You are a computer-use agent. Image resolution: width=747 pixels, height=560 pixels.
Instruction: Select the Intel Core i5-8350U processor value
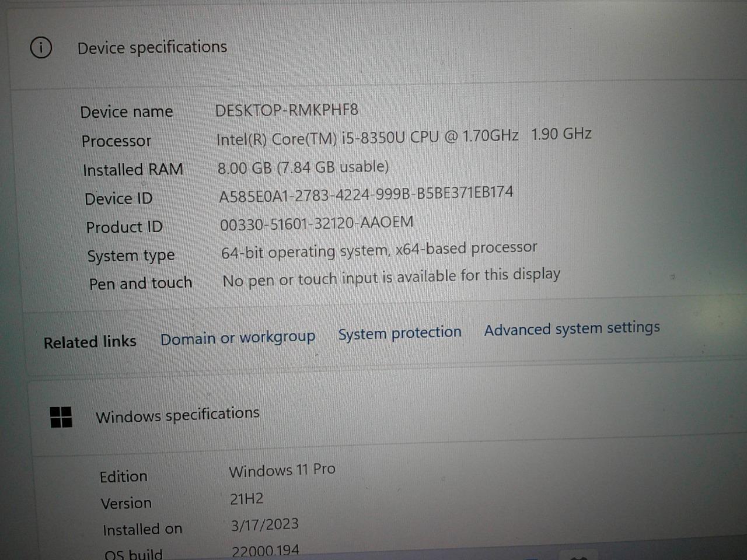tap(404, 136)
